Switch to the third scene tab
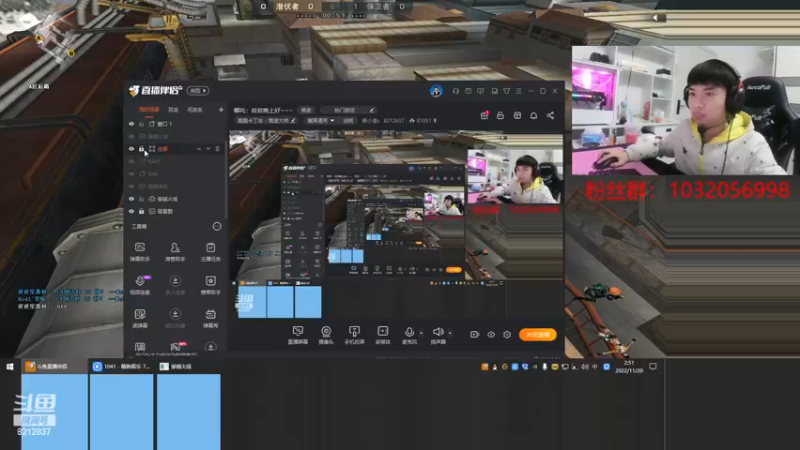 (195, 110)
